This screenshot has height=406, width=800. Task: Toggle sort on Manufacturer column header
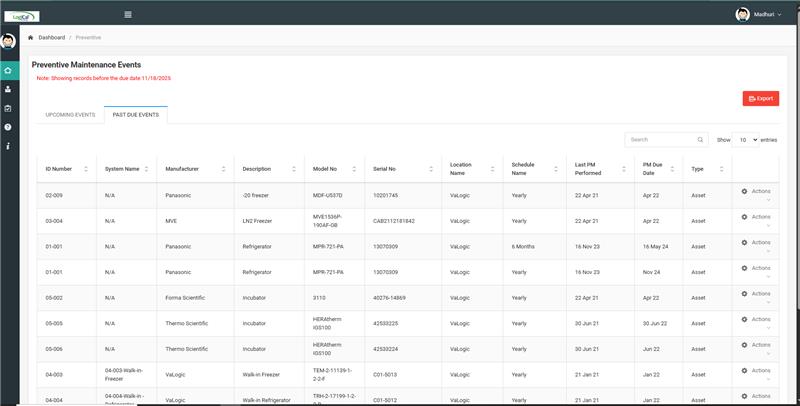[x=194, y=169]
